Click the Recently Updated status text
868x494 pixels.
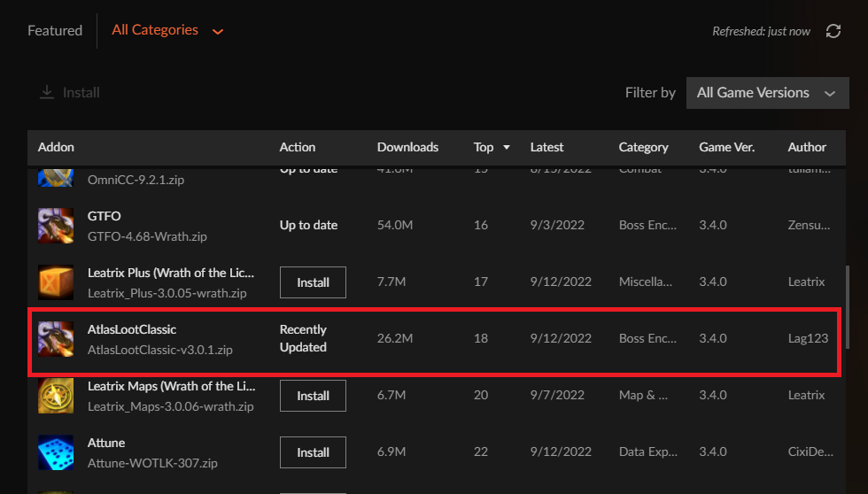click(303, 338)
